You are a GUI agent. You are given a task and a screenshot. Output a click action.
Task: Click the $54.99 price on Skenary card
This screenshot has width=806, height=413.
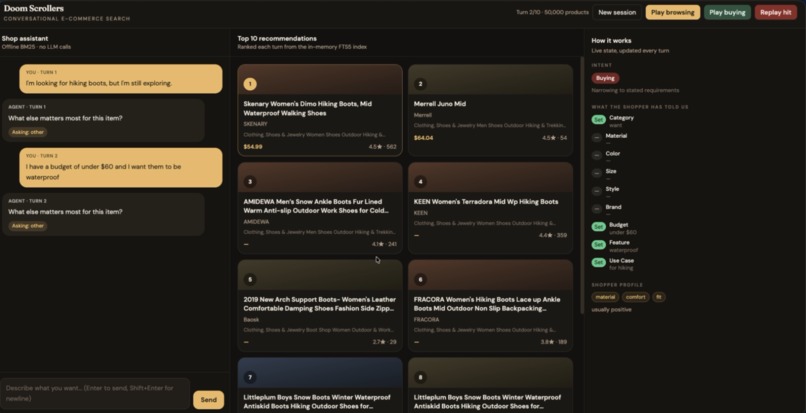point(252,147)
